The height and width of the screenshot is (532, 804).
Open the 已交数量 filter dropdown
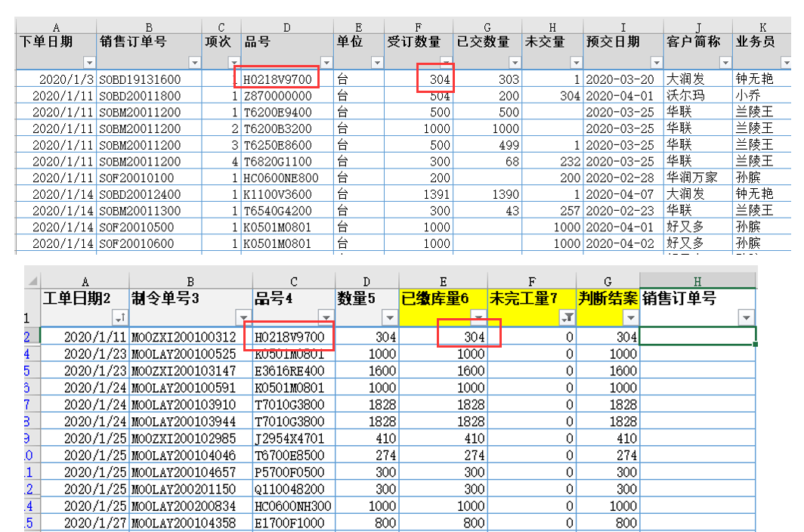point(515,63)
